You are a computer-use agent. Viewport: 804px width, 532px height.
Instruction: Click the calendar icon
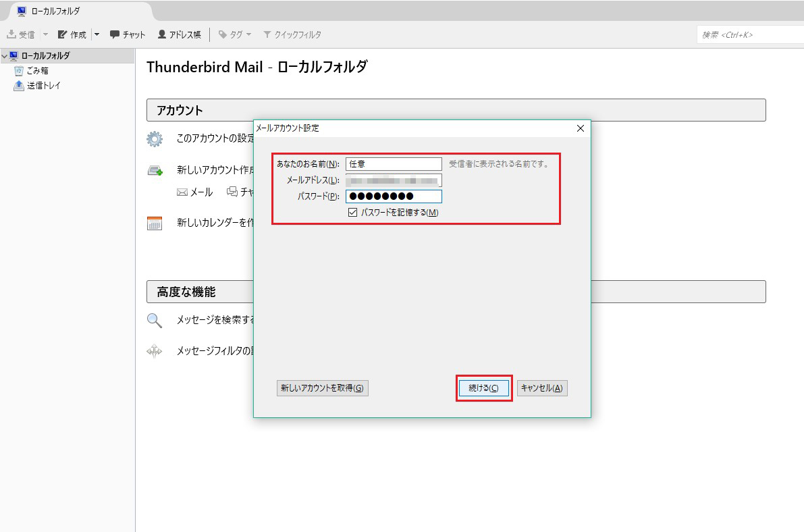point(155,223)
